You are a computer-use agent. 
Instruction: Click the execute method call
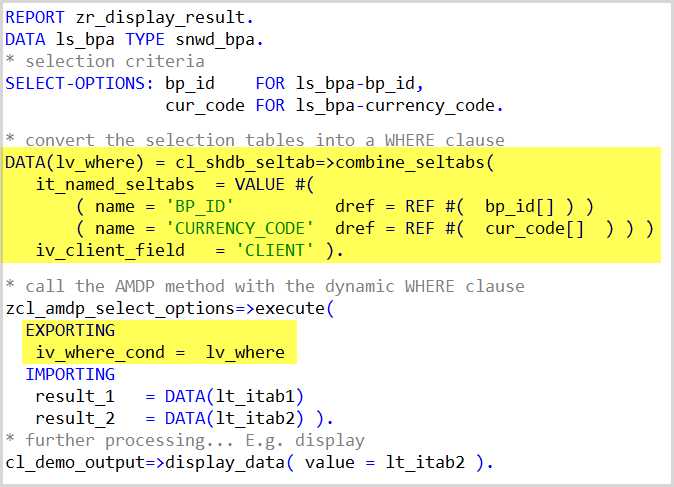[290, 309]
